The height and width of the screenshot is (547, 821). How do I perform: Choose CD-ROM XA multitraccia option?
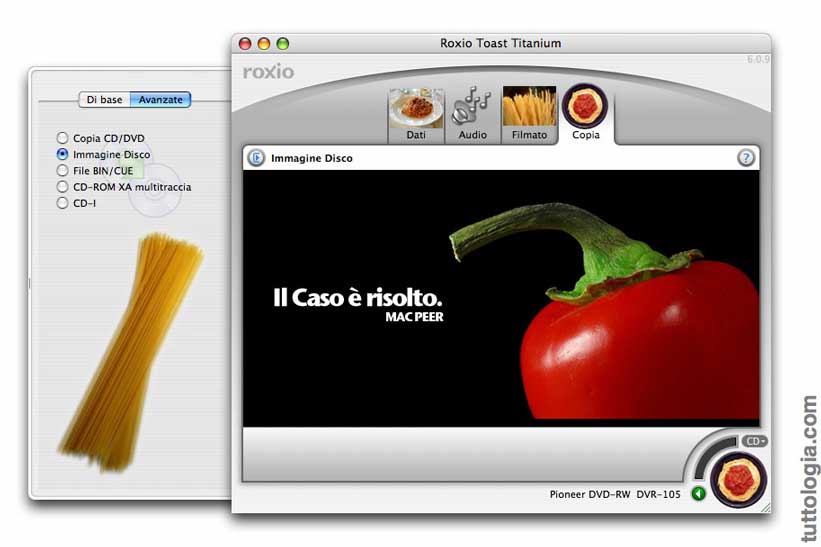coord(124,187)
